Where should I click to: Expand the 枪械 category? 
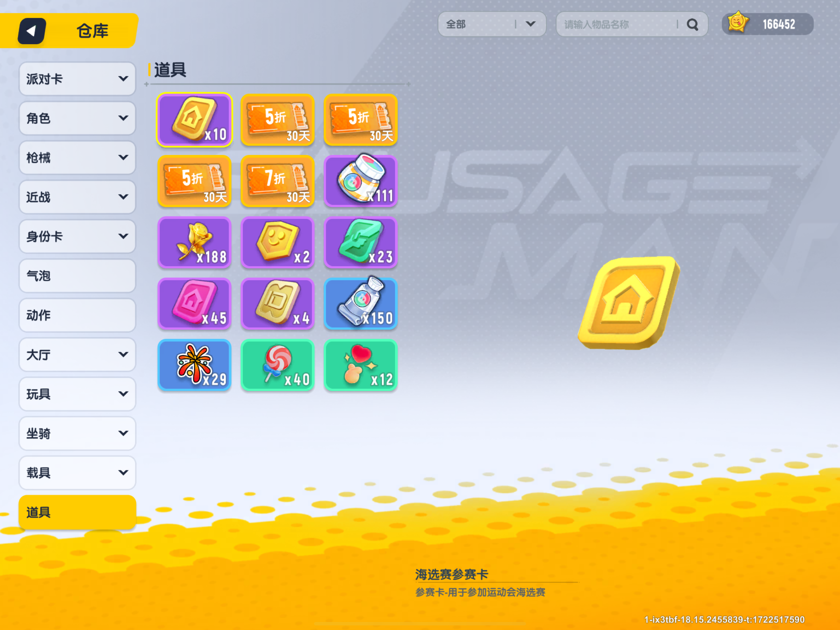tap(77, 157)
